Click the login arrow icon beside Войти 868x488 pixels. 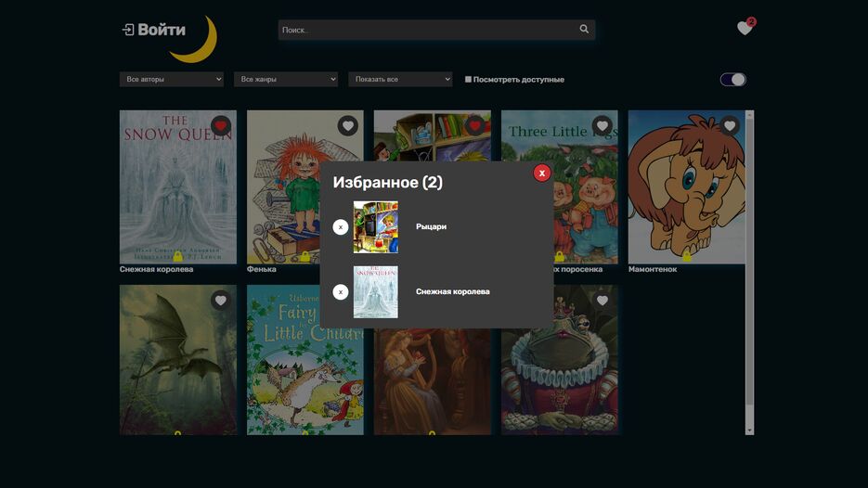point(128,30)
